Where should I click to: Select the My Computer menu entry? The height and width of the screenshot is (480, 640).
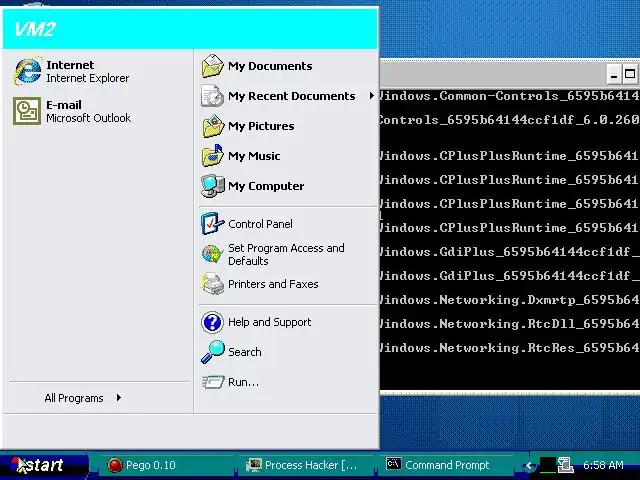(x=287, y=186)
